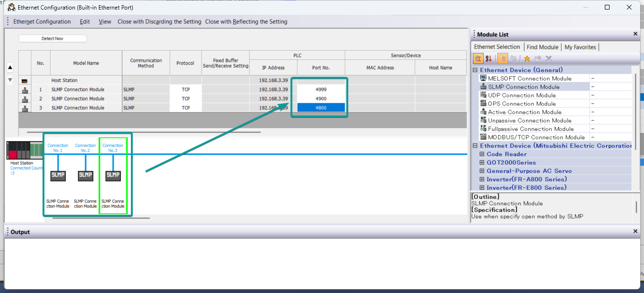Select the highlighted port cell showing 4800
The height and width of the screenshot is (293, 644).
tap(321, 108)
